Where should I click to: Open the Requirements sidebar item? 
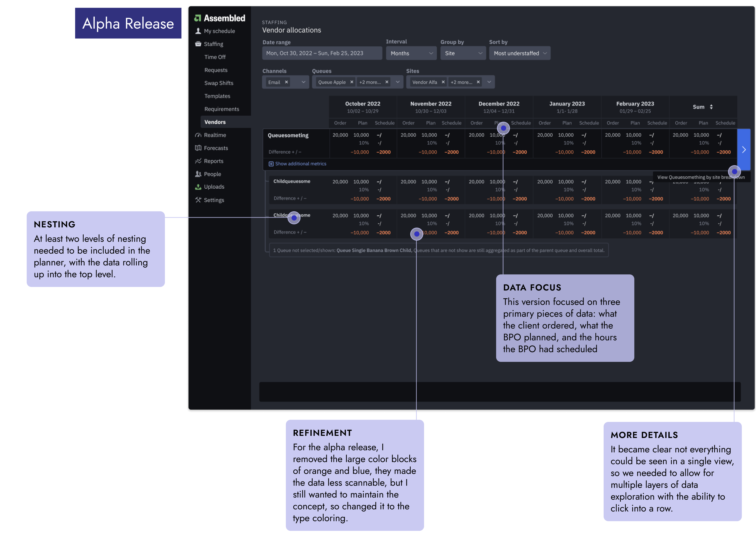coord(221,109)
